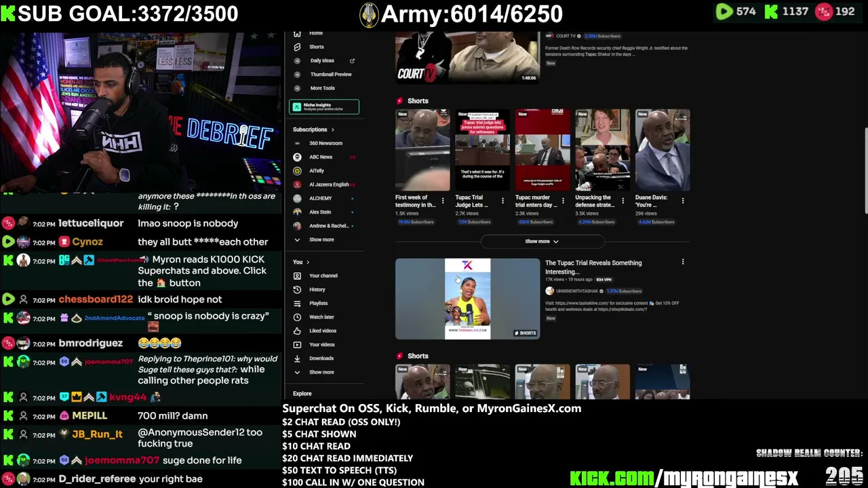
Task: Open options for 'The Tupac Trial Reveals' video
Action: point(683,262)
